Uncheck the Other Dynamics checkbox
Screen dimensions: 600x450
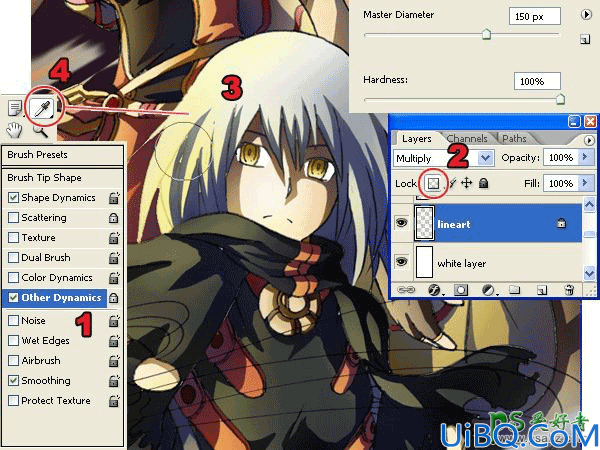(13, 298)
